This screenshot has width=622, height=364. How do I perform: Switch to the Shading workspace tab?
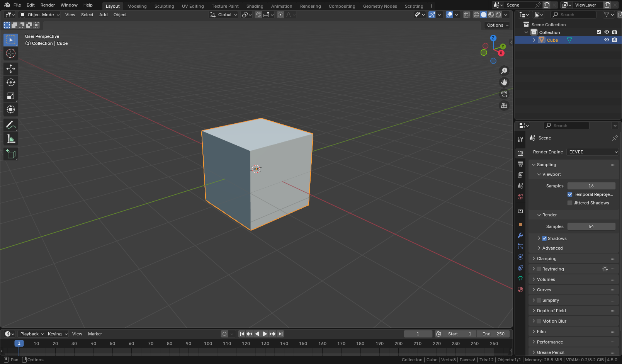(255, 6)
